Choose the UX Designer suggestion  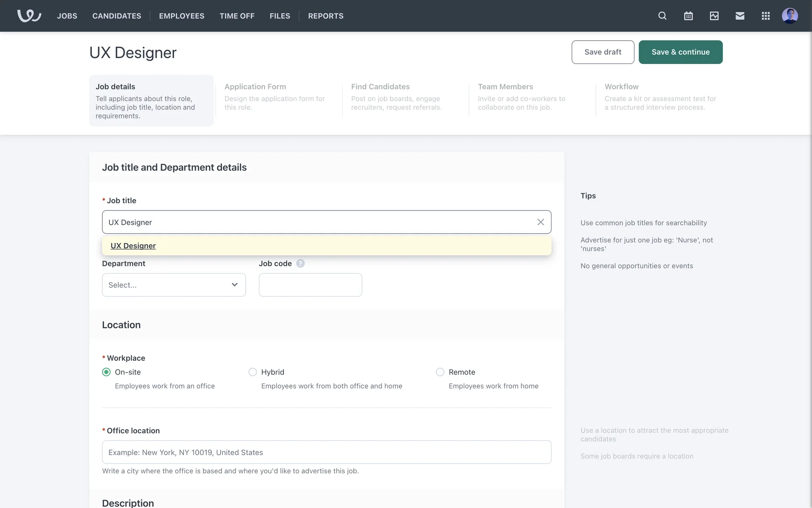click(133, 246)
